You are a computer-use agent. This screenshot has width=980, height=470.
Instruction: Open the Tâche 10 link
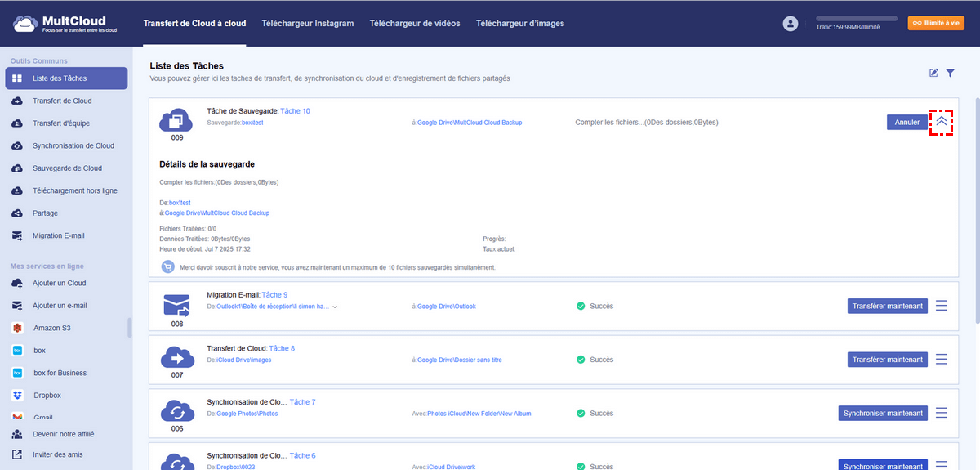coord(295,110)
